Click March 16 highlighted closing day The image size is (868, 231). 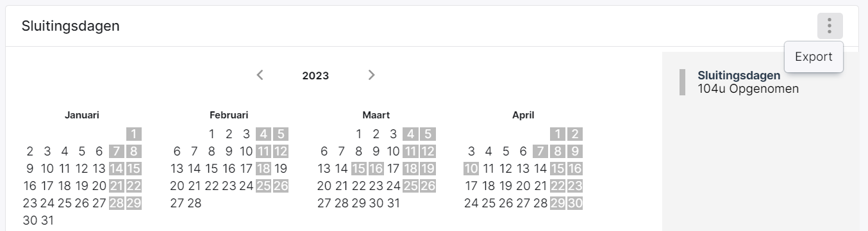376,169
